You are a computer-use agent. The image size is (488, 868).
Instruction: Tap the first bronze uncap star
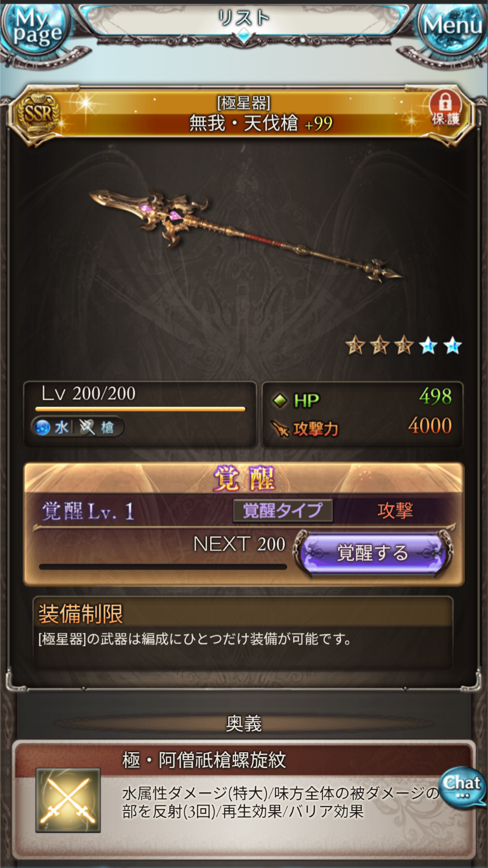pyautogui.click(x=355, y=346)
